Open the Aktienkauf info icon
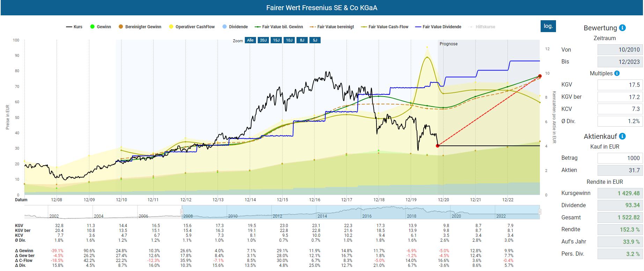Viewport: 644px width, 271px height. [x=622, y=136]
